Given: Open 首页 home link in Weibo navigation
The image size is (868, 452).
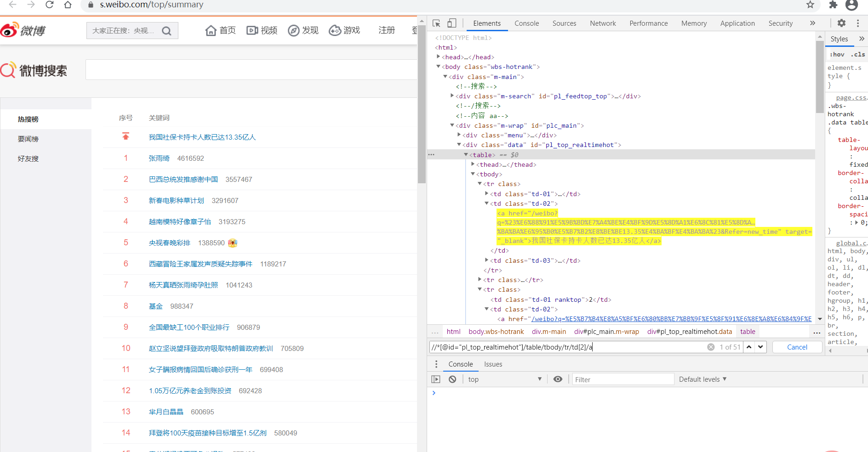Looking at the screenshot, I should coord(220,30).
